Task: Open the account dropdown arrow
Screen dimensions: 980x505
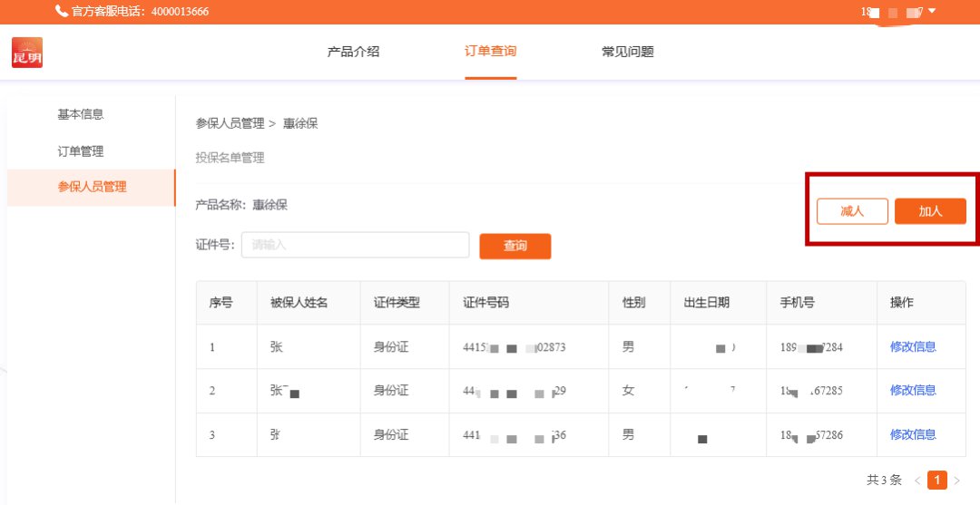Action: tap(932, 11)
